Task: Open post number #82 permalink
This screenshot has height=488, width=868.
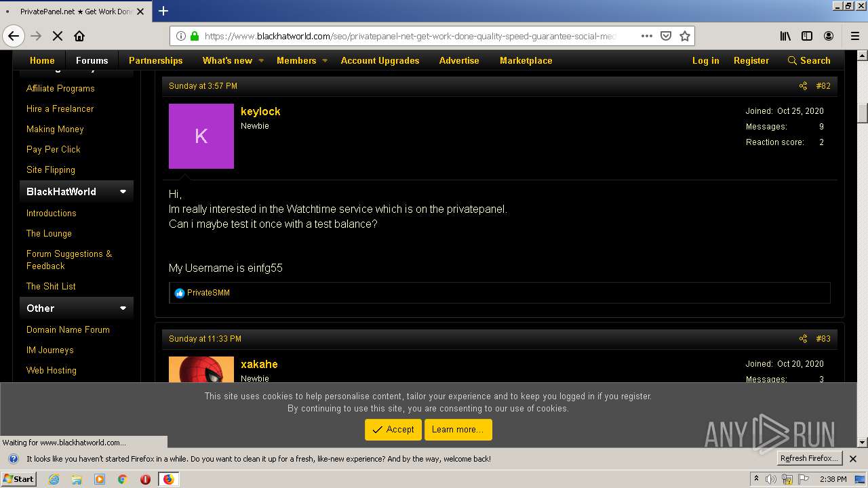Action: (x=823, y=86)
